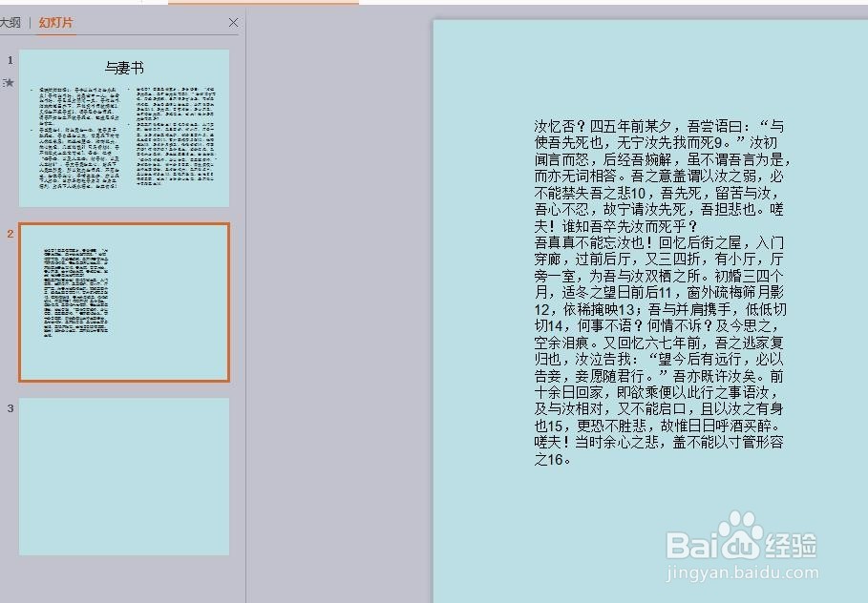
Task: Switch to the 大纲 (Outline) tab
Action: pos(11,22)
